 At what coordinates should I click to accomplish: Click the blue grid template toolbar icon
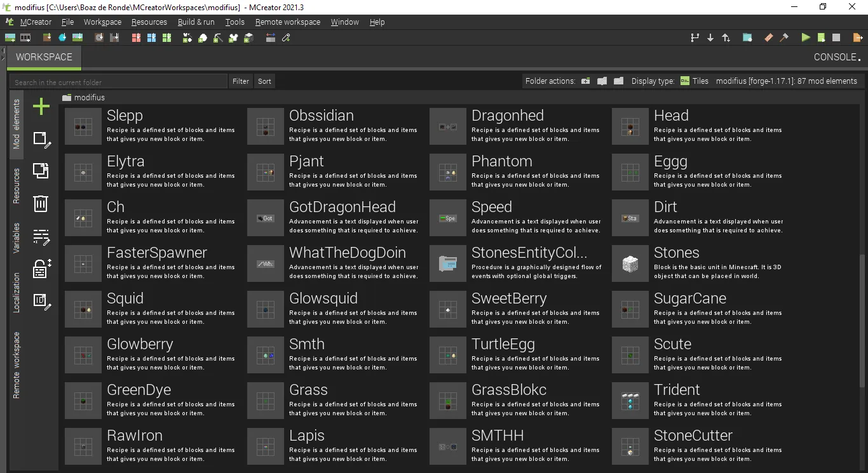151,38
